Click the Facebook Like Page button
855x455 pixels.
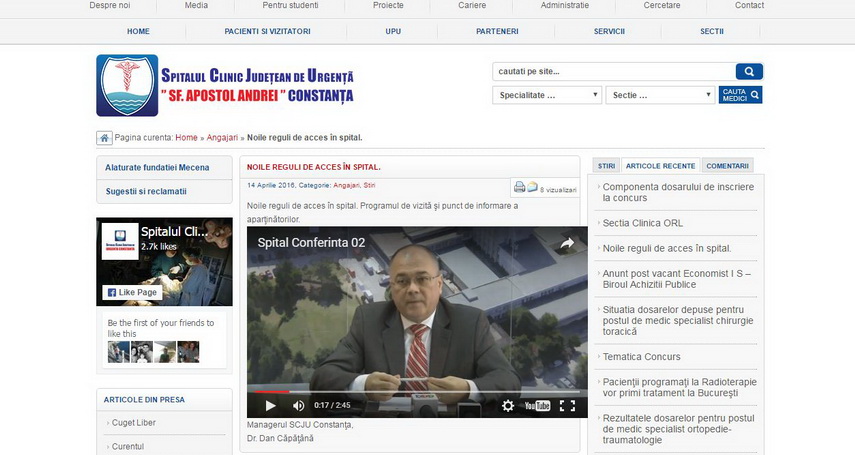click(132, 292)
